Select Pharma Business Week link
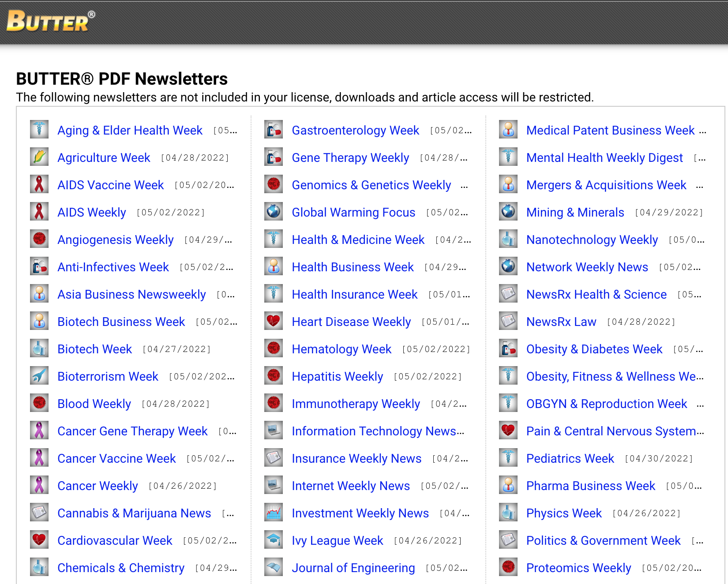 pos(591,486)
